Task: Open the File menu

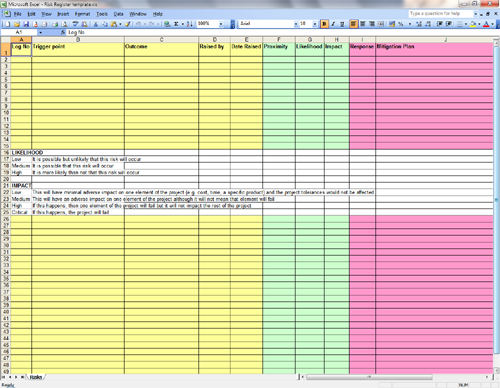Action: point(17,14)
